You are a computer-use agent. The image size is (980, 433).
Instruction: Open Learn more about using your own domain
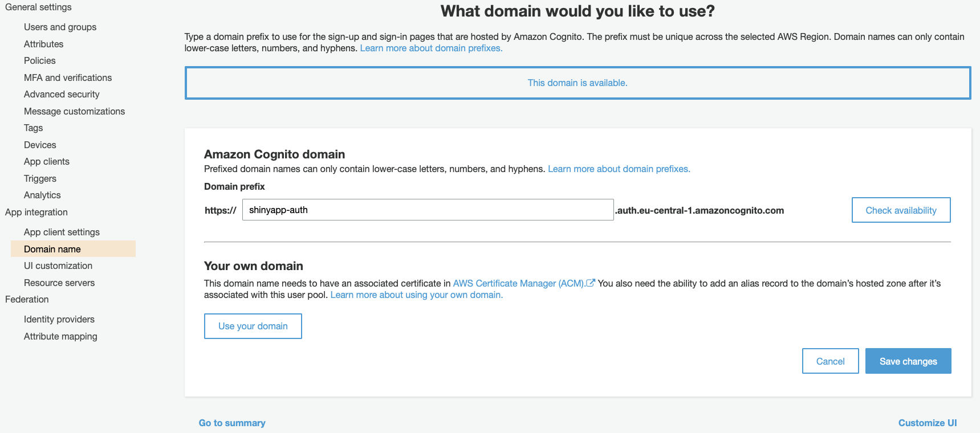[x=417, y=295]
